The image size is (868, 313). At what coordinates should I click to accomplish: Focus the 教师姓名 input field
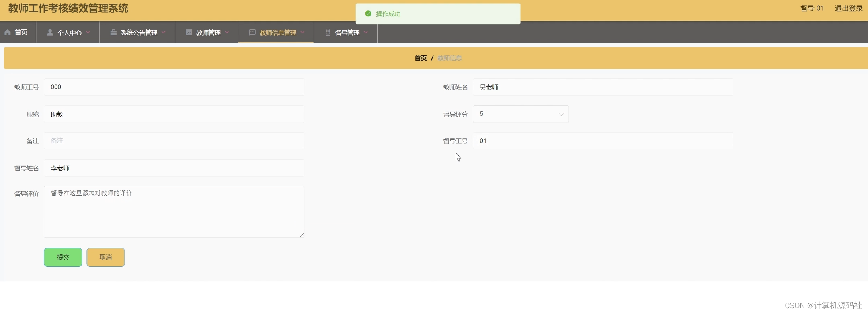(603, 87)
